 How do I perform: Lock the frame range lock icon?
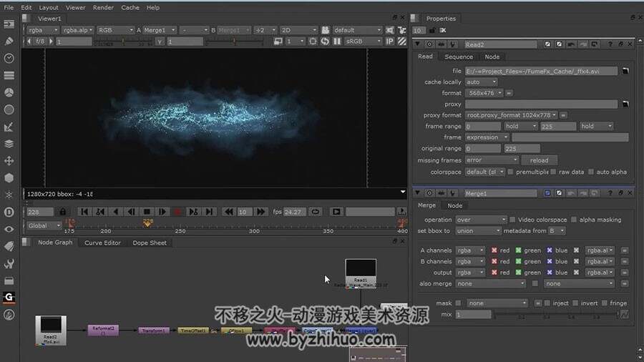(x=62, y=212)
